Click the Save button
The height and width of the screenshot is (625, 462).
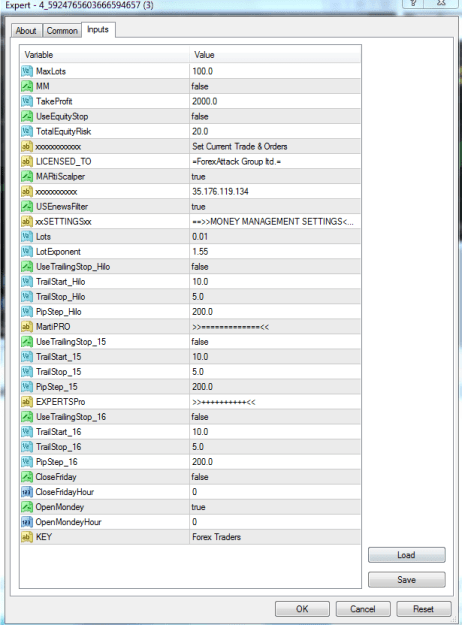point(407,580)
